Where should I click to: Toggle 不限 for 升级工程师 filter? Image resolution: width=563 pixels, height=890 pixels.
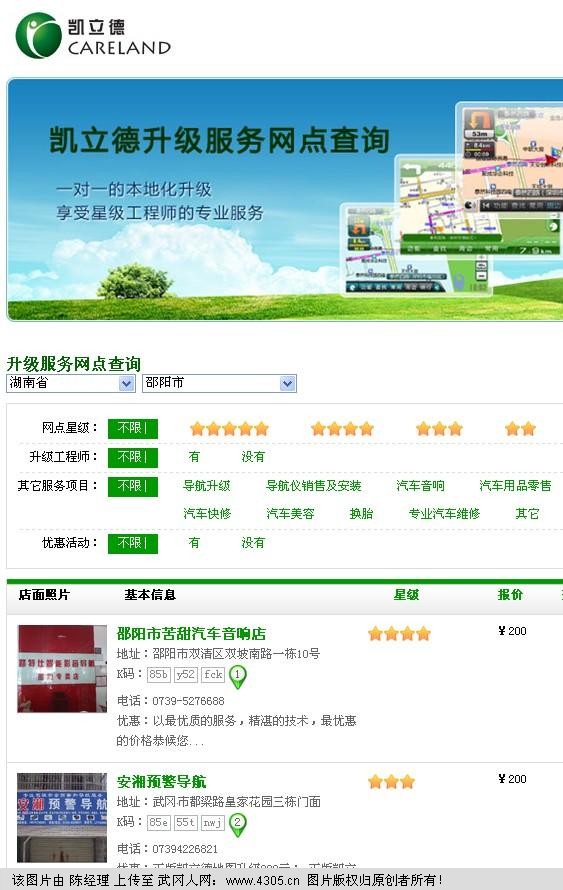133,457
